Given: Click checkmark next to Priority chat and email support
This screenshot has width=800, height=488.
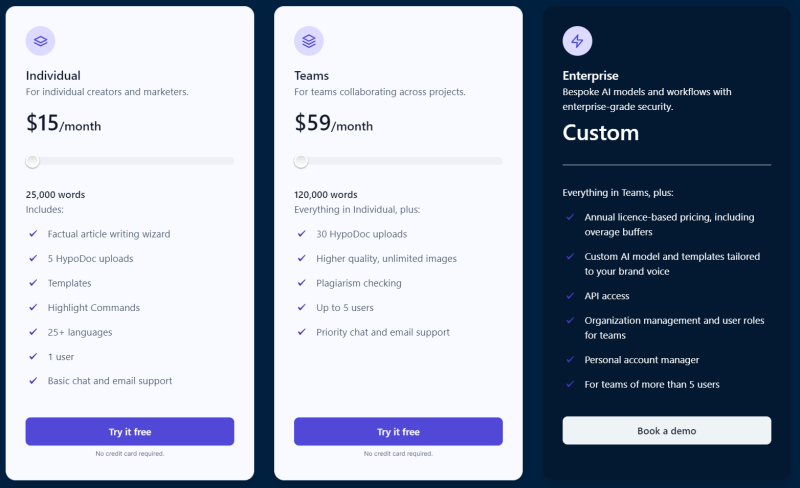Looking at the screenshot, I should point(302,332).
